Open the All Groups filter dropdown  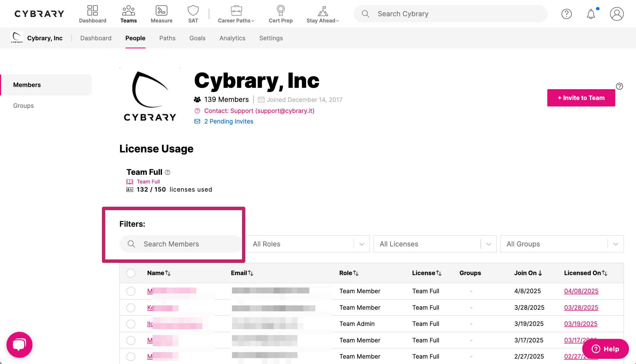(x=562, y=244)
